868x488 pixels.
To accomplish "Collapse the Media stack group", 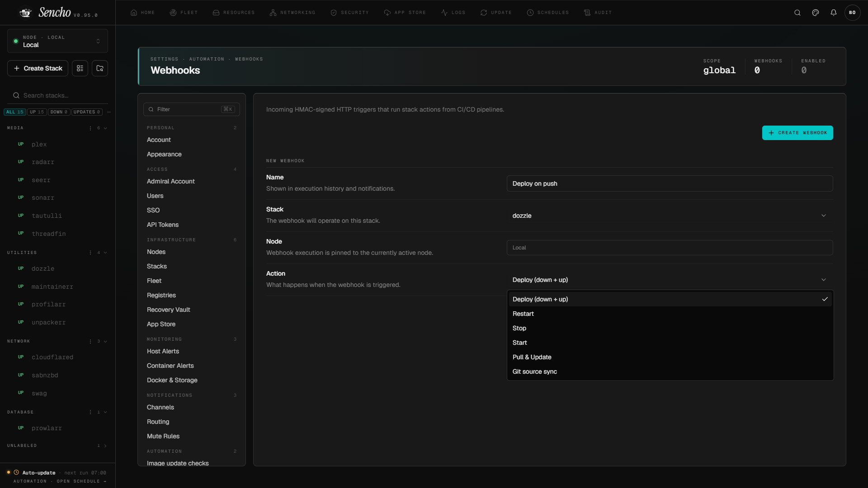I will pyautogui.click(x=105, y=128).
